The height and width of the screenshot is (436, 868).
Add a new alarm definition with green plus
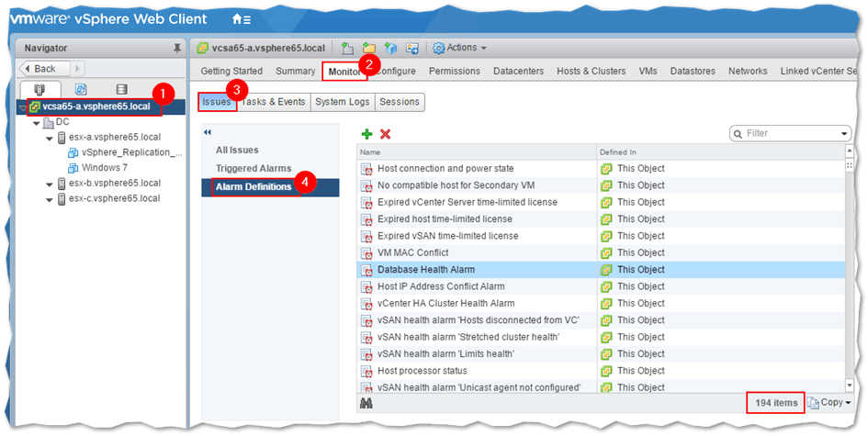coord(366,134)
